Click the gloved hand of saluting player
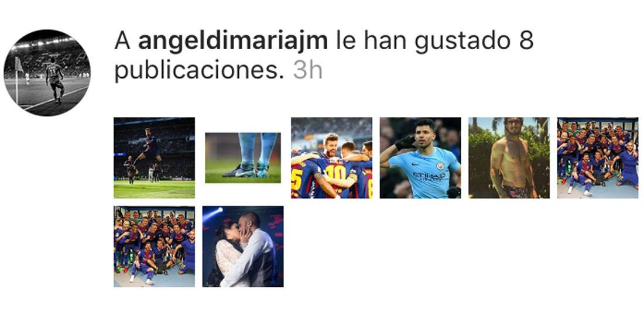Image resolution: width=644 pixels, height=326 pixels. (405, 142)
